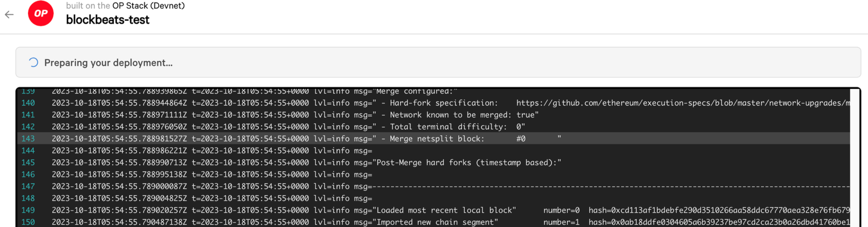Click the back arrow icon
This screenshot has width=868, height=227.
click(x=9, y=15)
